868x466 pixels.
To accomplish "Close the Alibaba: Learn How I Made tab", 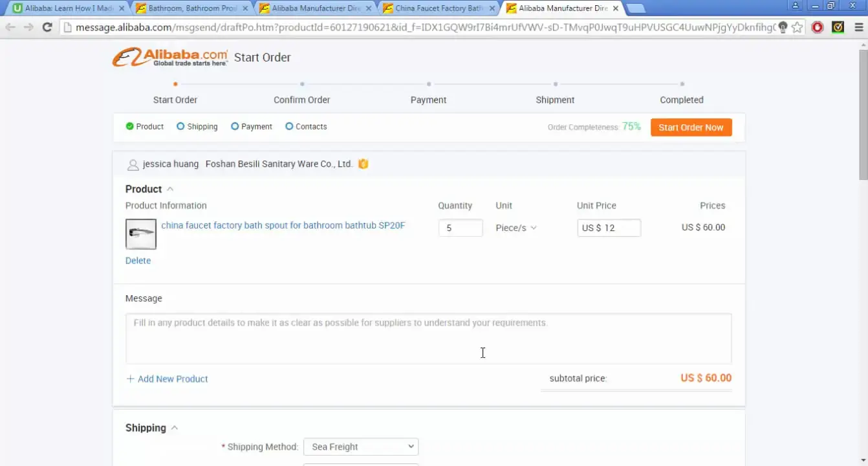I will point(122,8).
